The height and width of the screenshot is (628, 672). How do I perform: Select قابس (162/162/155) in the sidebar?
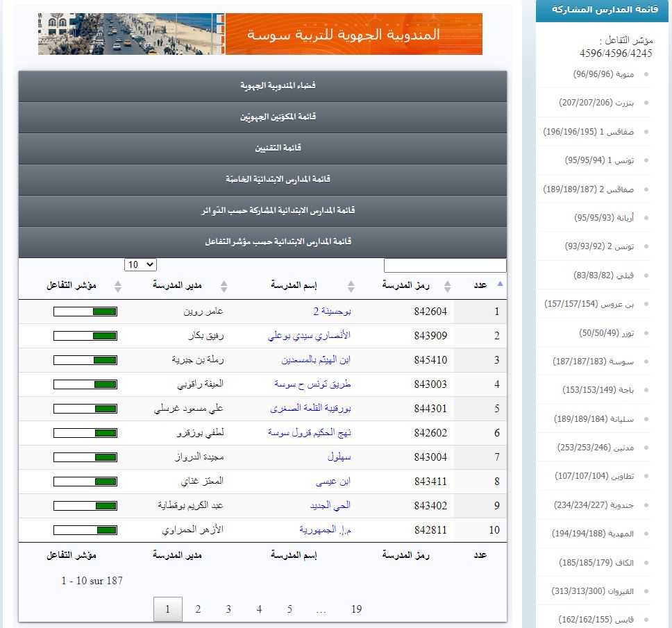[596, 620]
